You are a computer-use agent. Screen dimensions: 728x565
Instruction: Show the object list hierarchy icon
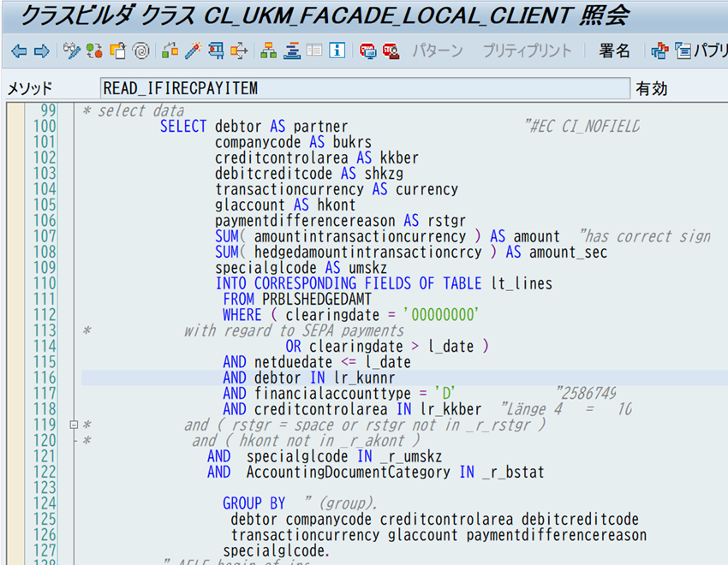268,51
